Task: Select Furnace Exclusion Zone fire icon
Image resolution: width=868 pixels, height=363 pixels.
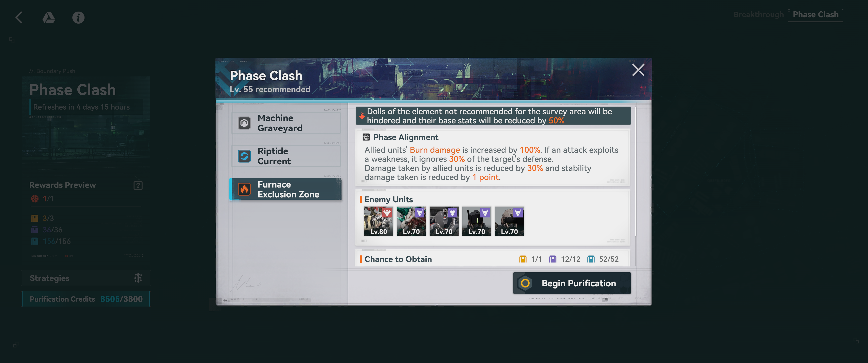Action: (x=244, y=189)
